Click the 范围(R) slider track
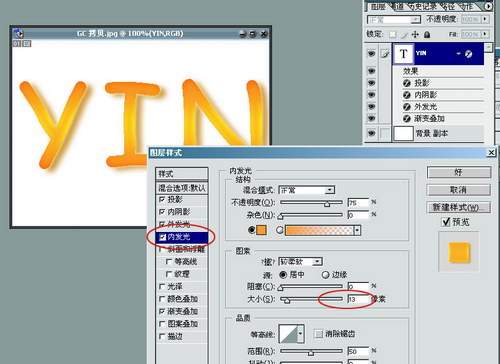Screen dimensions: 500x364 pyautogui.click(x=311, y=351)
